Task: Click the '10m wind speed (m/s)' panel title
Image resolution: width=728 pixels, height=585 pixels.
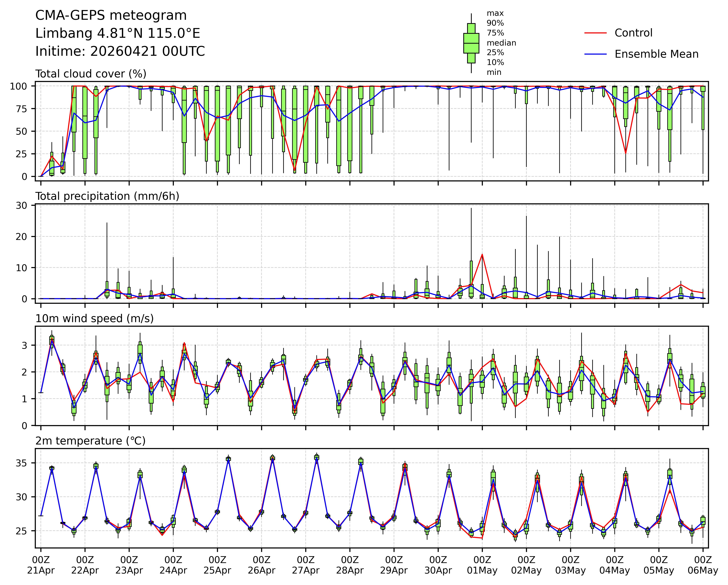Action: pyautogui.click(x=95, y=319)
